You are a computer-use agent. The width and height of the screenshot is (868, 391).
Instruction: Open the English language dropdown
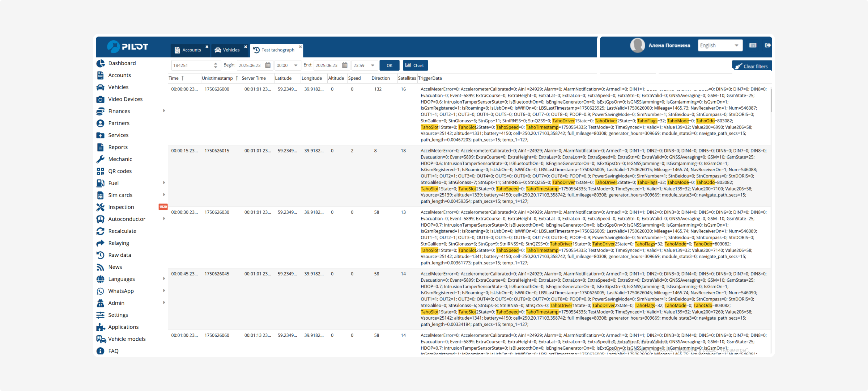[720, 46]
